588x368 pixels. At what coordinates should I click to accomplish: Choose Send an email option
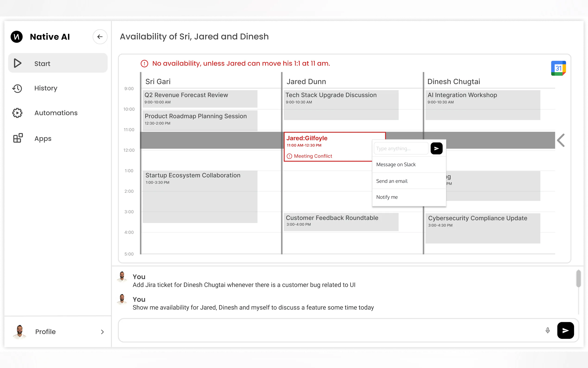tap(392, 181)
